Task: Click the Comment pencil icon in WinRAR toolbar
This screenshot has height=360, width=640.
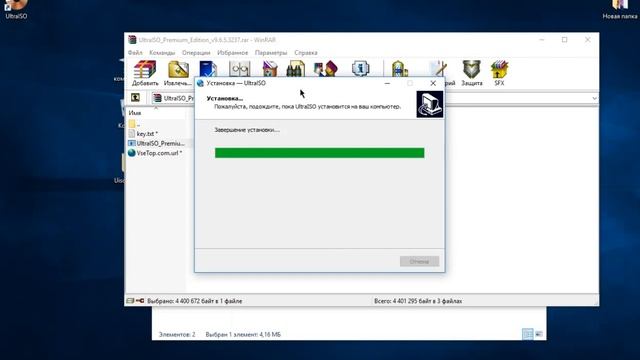Action: 439,69
